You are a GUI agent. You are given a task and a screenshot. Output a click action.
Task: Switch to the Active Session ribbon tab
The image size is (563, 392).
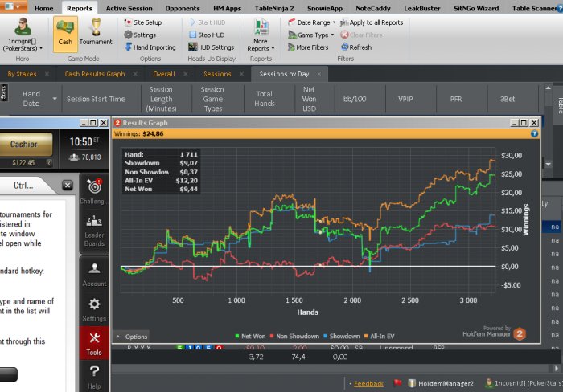(x=129, y=8)
